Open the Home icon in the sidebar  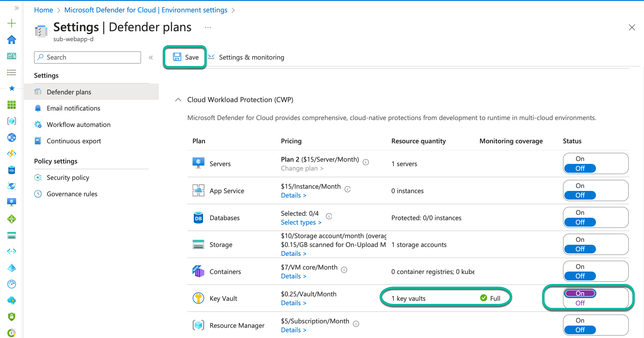(x=12, y=39)
